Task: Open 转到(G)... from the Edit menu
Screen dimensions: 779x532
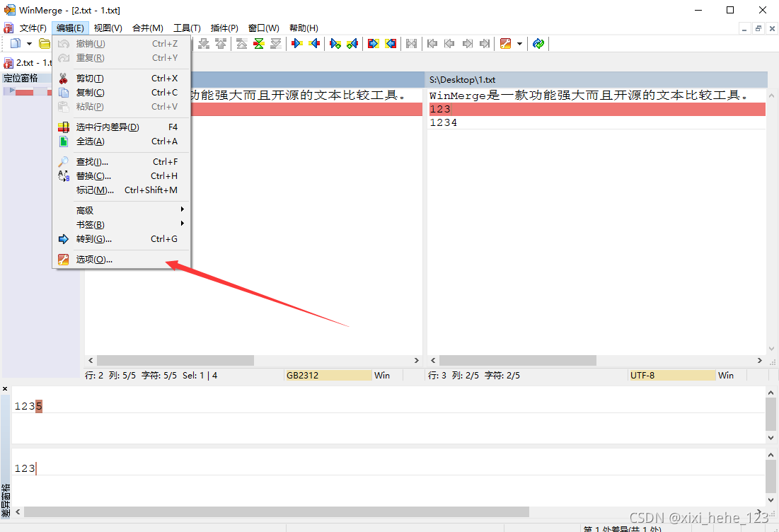Action: (x=121, y=239)
